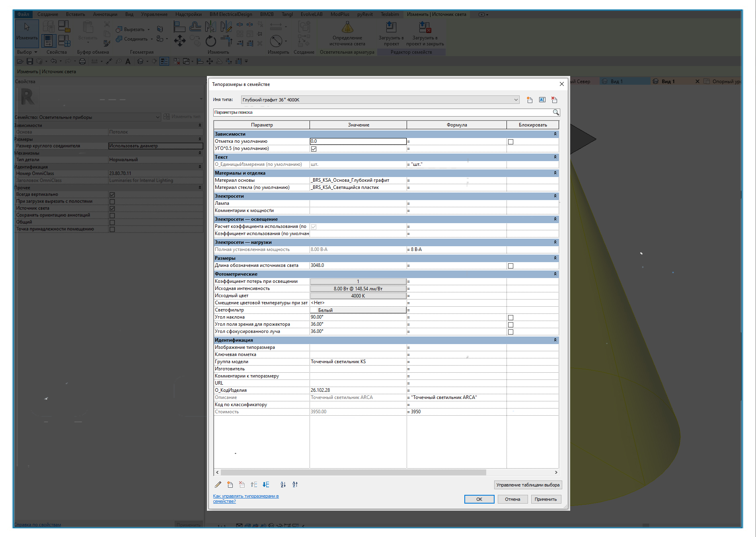Sort parameters in ascending A-Z order
Image resolution: width=756 pixels, height=537 pixels.
click(283, 484)
